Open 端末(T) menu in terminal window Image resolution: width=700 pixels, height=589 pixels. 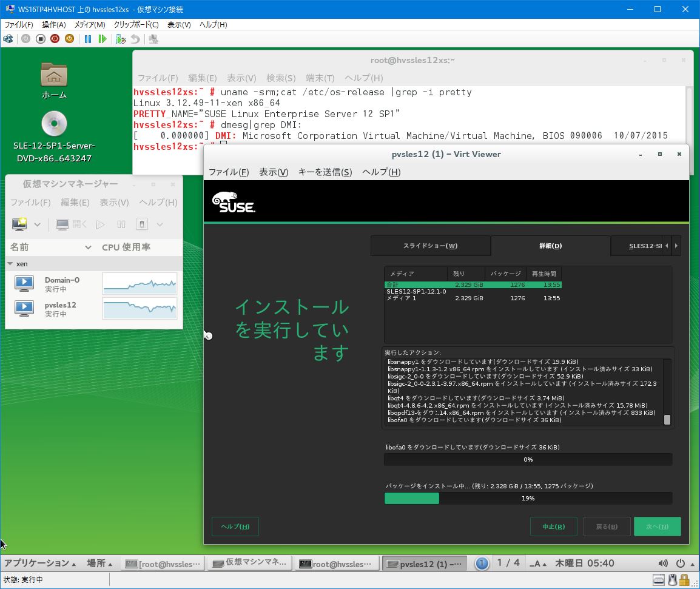tap(320, 78)
